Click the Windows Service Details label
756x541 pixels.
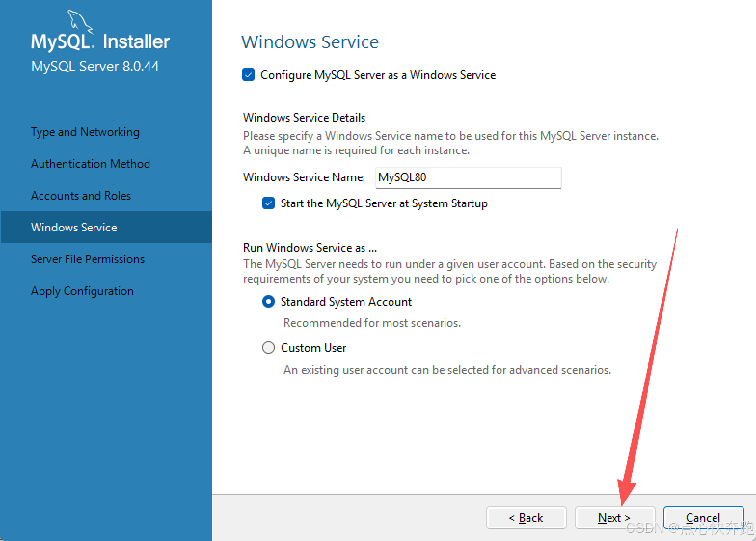304,118
